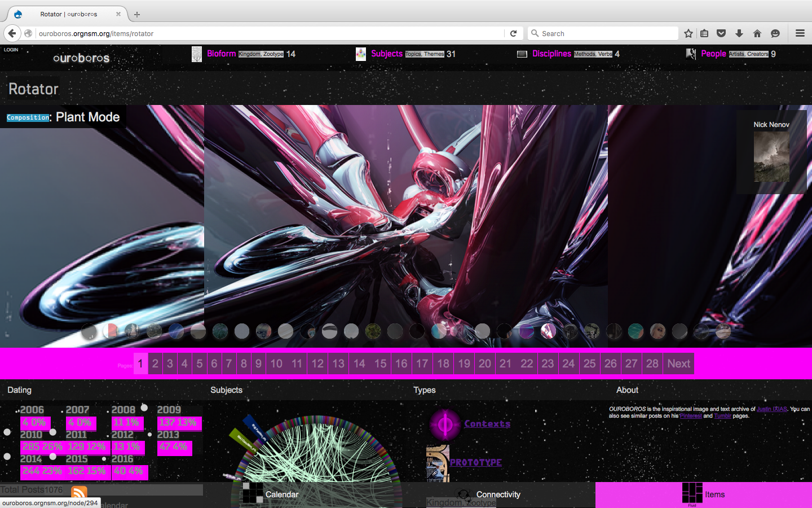Click the purple Contexts circle icon
The image size is (812, 508).
click(445, 424)
